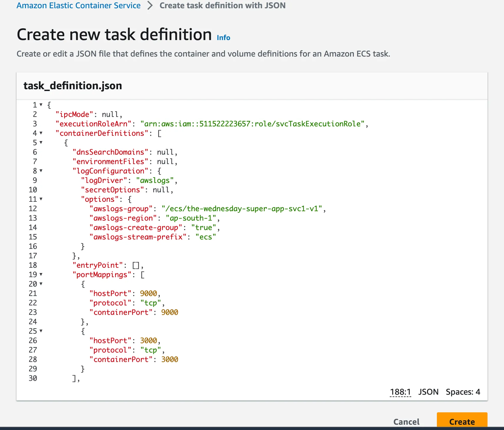Click the "true" value on line 14

pos(204,227)
